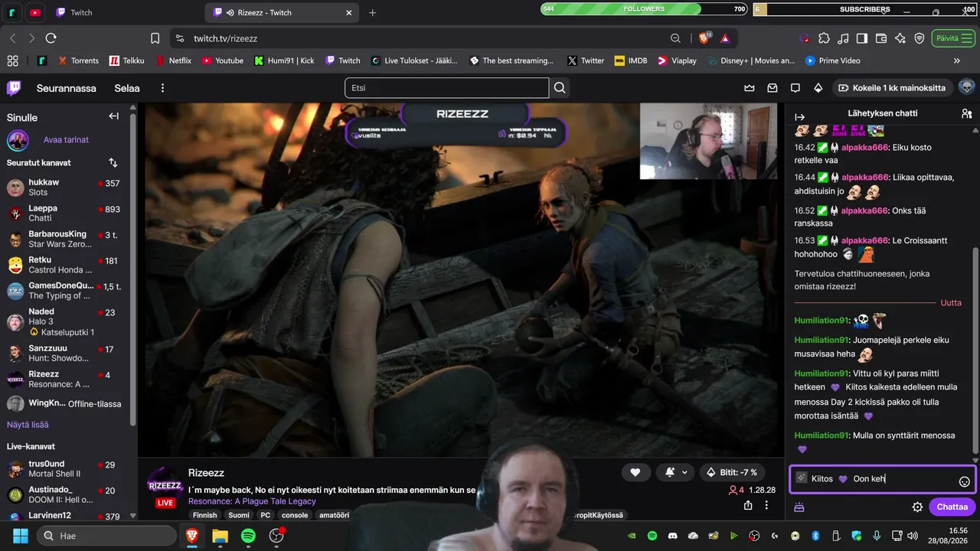Open File Explorer in the taskbar
The width and height of the screenshot is (980, 551).
pos(220,536)
